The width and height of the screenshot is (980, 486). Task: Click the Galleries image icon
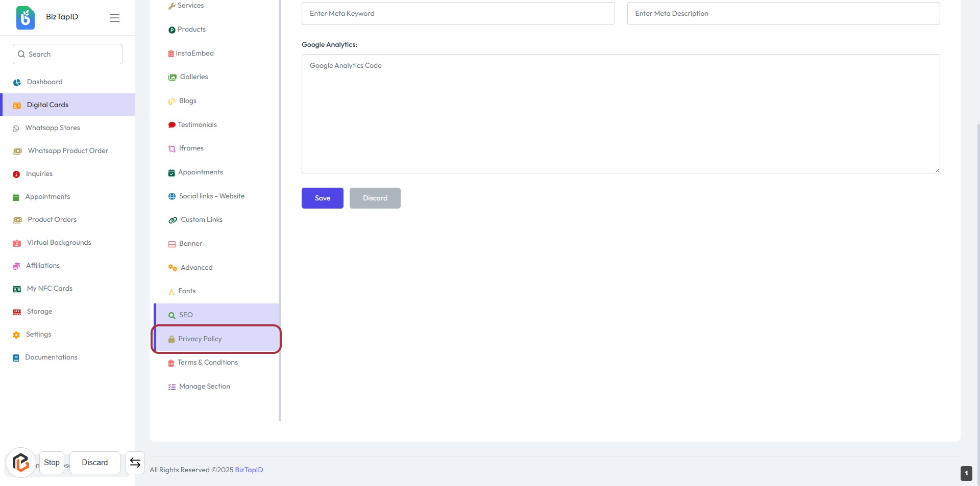coord(173,78)
